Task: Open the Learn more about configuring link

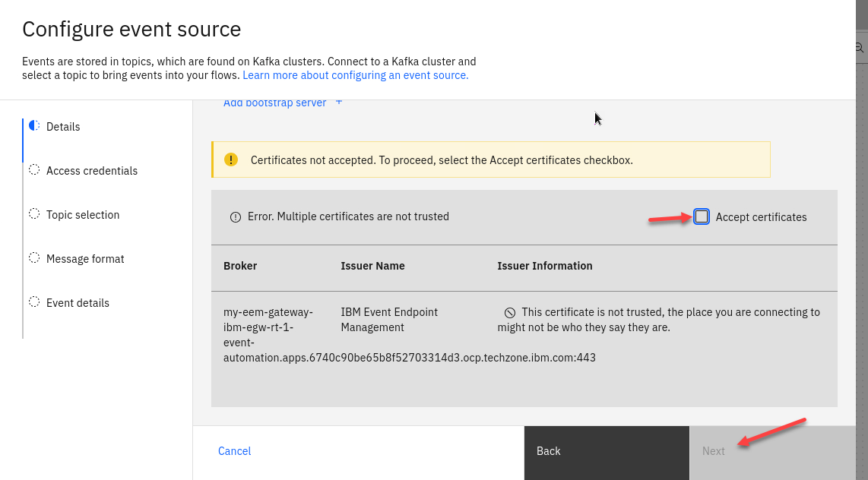Action: click(x=355, y=75)
